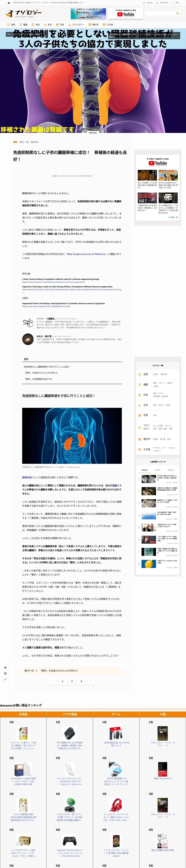Open 量子論 subcategory link
This screenshot has width=186, height=868.
163,439
